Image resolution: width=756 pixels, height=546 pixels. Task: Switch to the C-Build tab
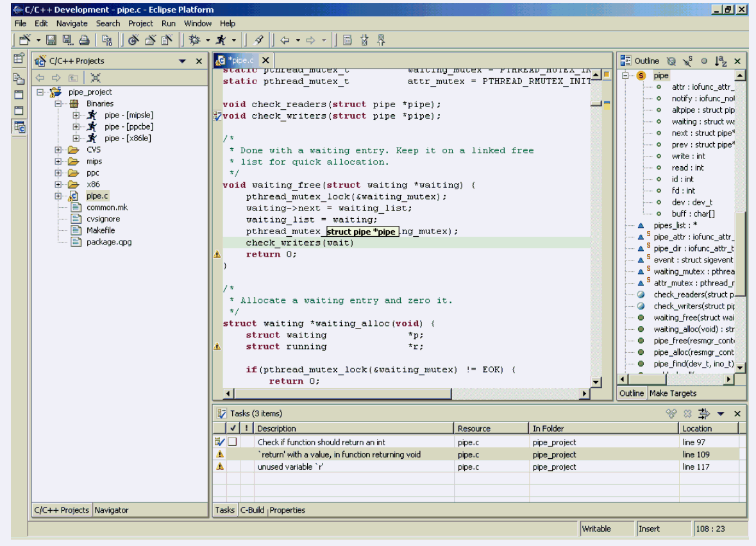253,510
